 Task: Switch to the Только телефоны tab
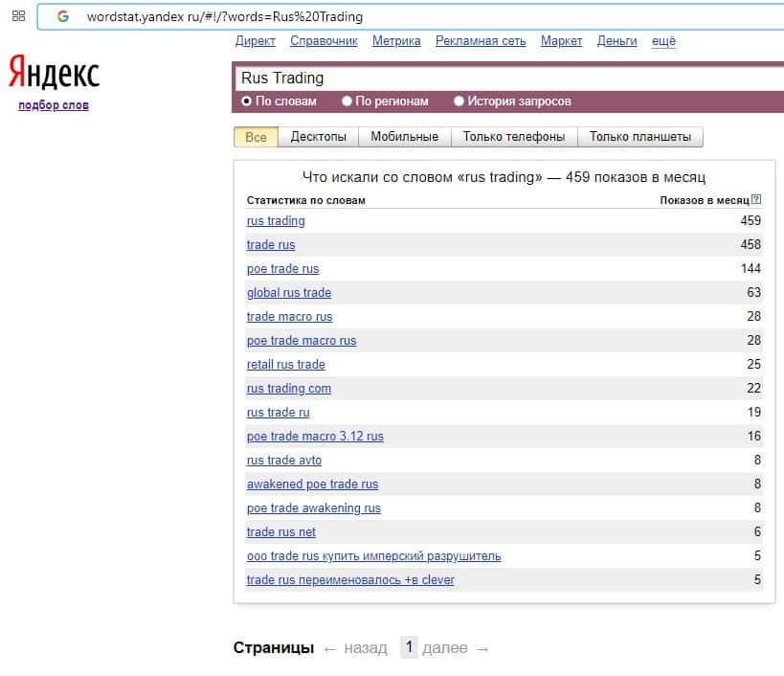[x=514, y=137]
